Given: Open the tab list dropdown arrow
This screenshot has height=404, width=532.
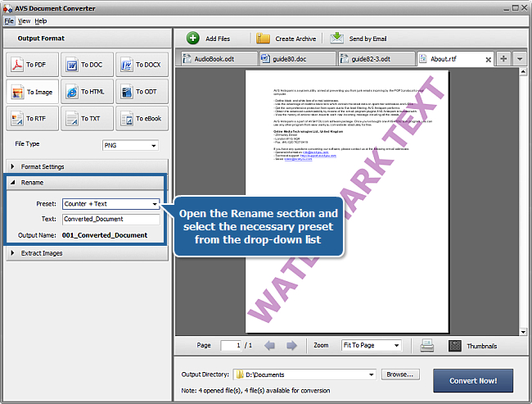Looking at the screenshot, I should 520,59.
